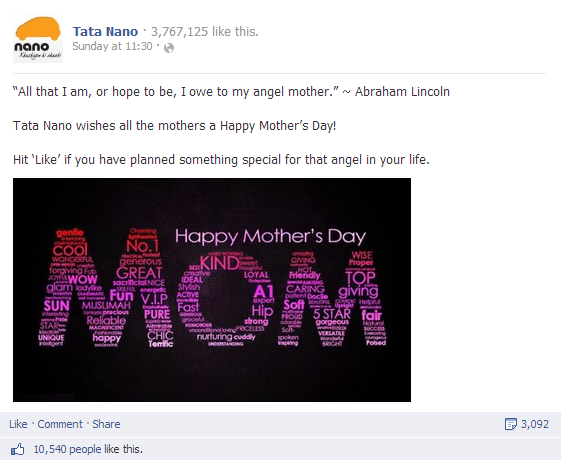Click the orange car in nano logo
The width and height of the screenshot is (562, 461).
(x=38, y=29)
